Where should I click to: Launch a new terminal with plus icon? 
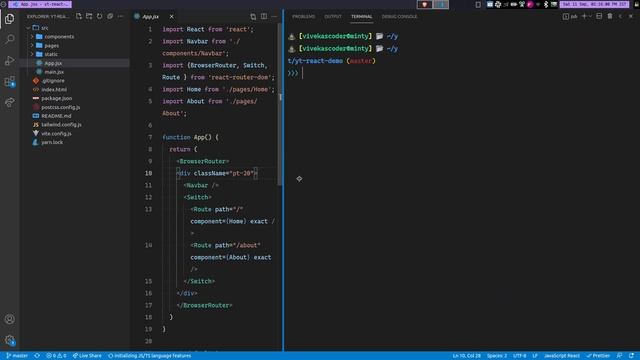584,16
